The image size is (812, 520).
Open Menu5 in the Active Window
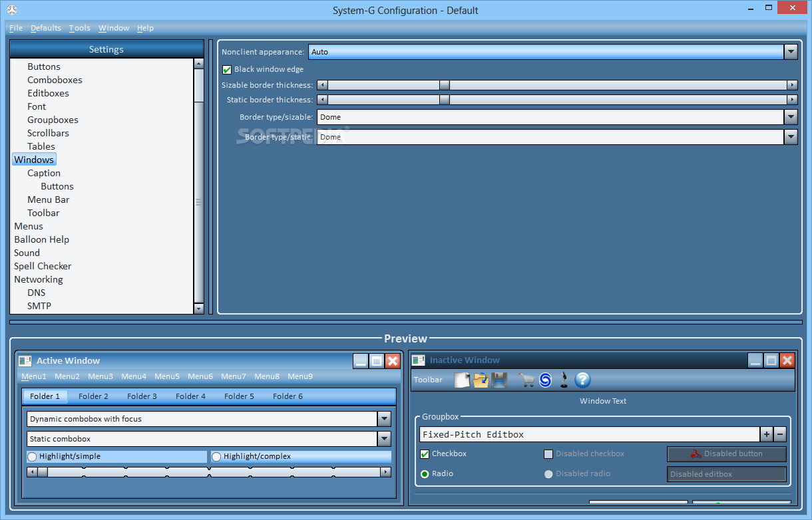coord(167,376)
